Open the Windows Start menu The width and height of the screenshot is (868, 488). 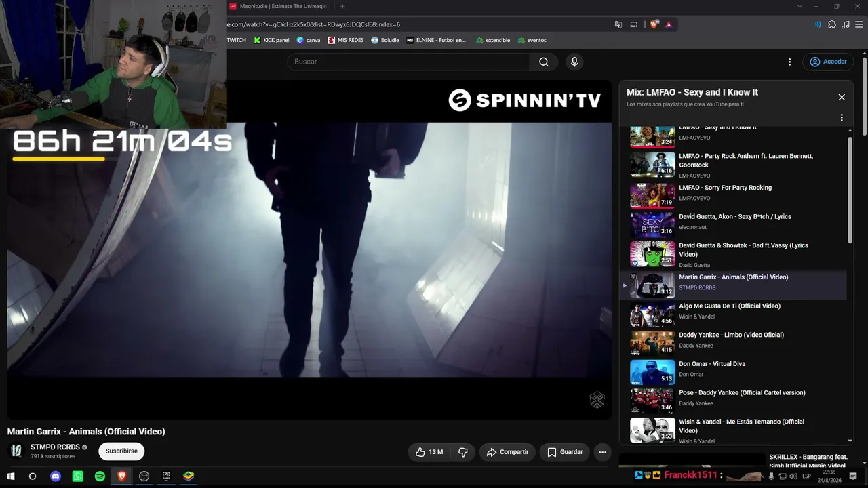click(10, 476)
